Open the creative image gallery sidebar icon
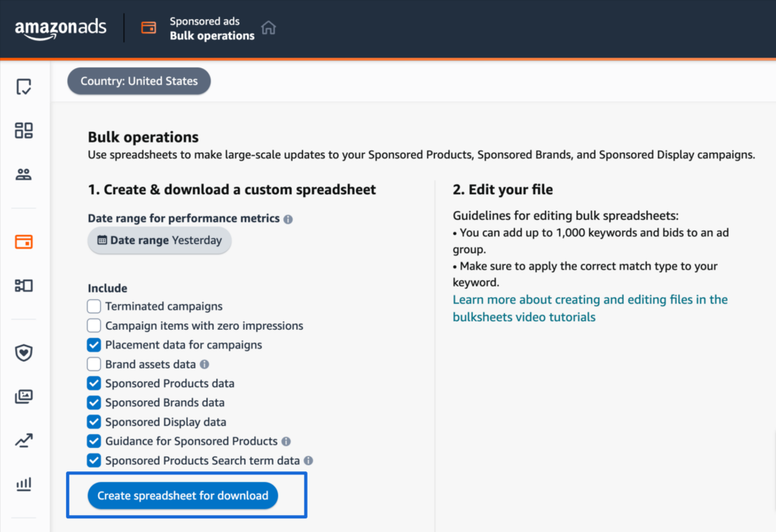 click(x=23, y=396)
